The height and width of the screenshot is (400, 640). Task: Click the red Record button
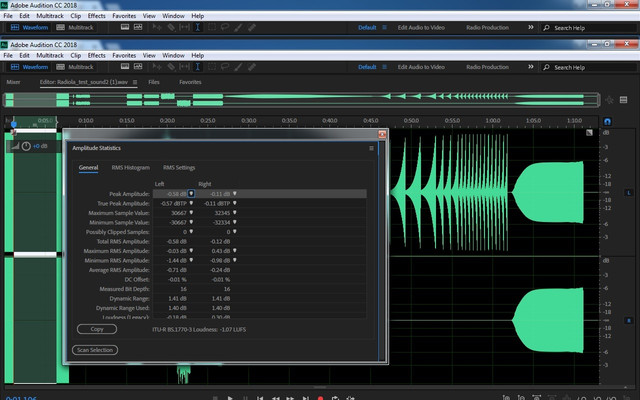click(x=320, y=398)
